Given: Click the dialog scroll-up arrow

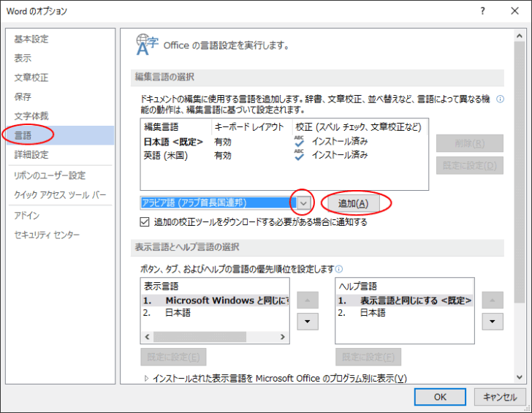Looking at the screenshot, I should pyautogui.click(x=519, y=35).
